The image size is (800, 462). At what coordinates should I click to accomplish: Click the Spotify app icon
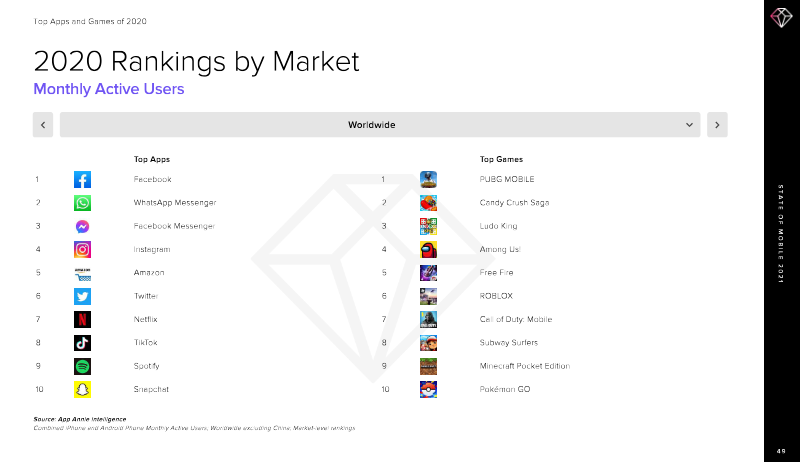(82, 366)
